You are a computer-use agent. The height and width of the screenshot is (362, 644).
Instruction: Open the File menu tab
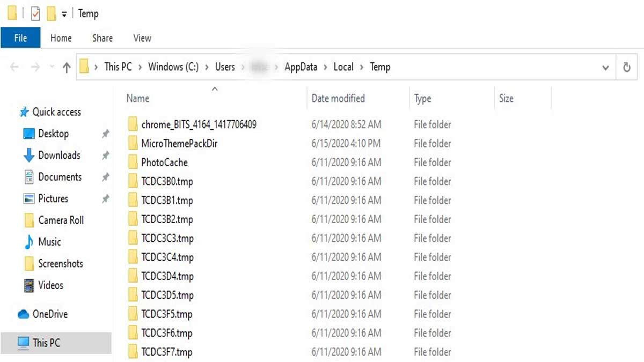[x=20, y=38]
